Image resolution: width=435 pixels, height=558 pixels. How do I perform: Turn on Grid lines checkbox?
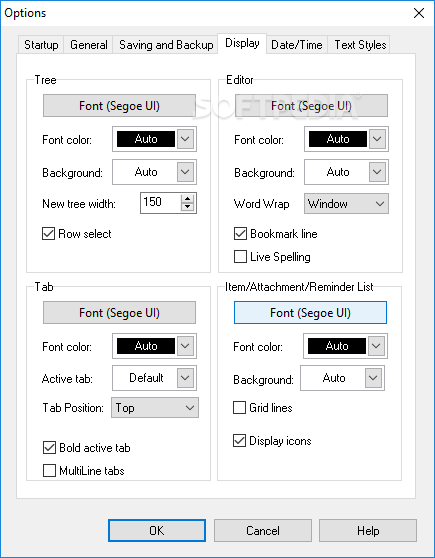(239, 407)
